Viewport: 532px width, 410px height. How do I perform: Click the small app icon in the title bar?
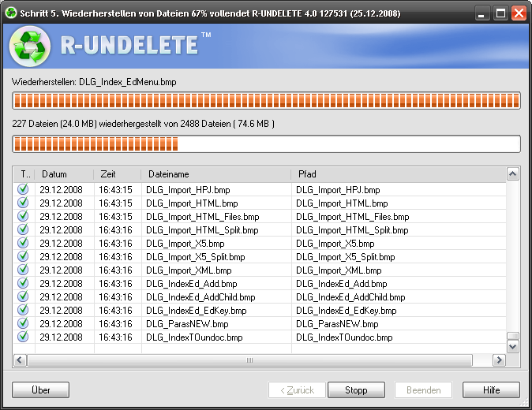pyautogui.click(x=11, y=13)
